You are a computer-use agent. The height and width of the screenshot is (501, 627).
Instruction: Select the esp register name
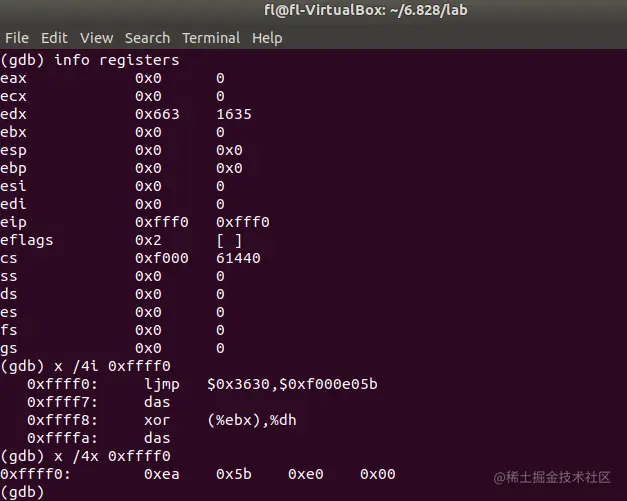tap(13, 151)
